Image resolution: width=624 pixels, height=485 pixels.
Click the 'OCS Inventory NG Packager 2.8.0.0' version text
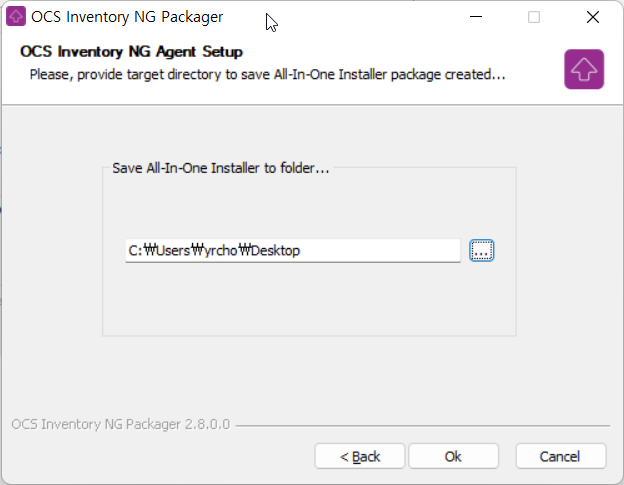[121, 425]
